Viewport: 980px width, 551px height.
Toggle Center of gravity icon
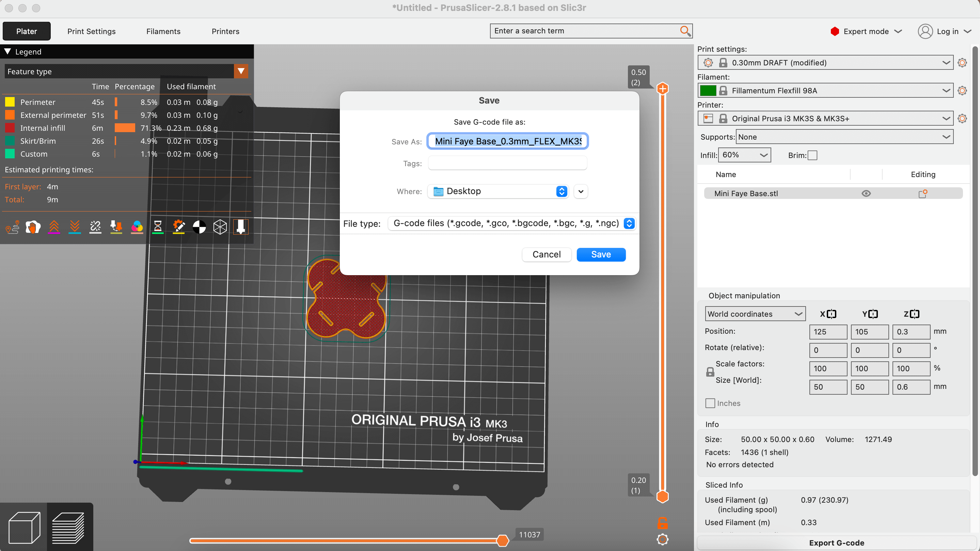coord(199,227)
